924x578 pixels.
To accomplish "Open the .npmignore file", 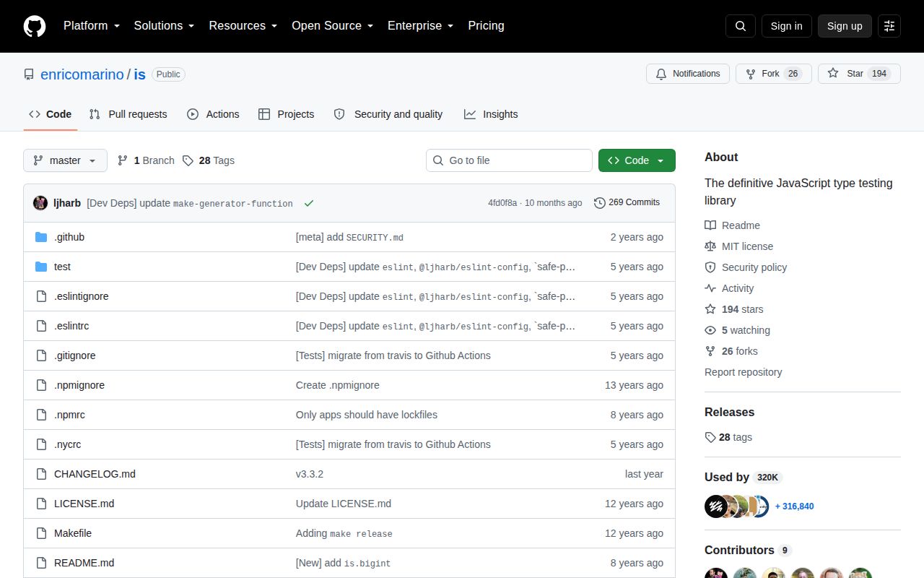I will (x=79, y=385).
